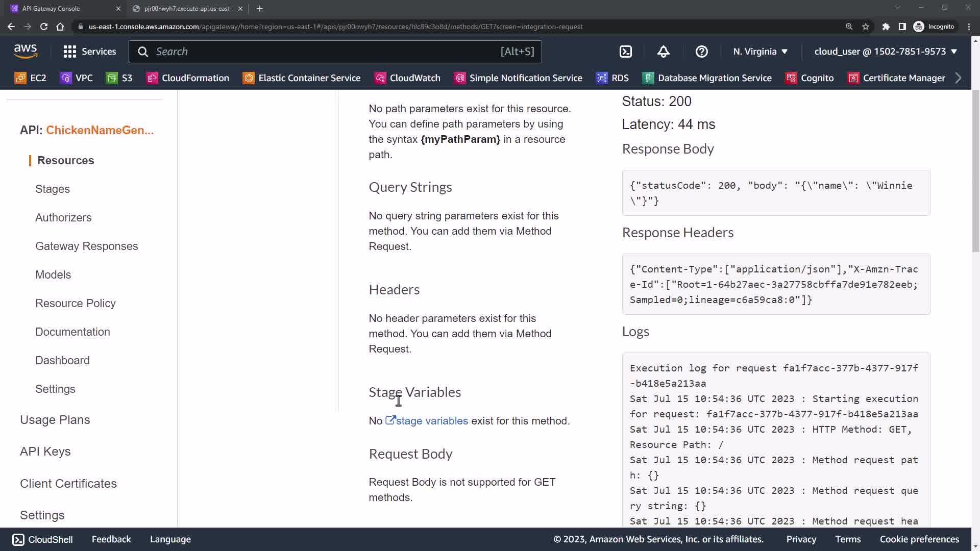Open the Services grid menu icon
Viewport: 980px width, 551px height.
click(69, 52)
